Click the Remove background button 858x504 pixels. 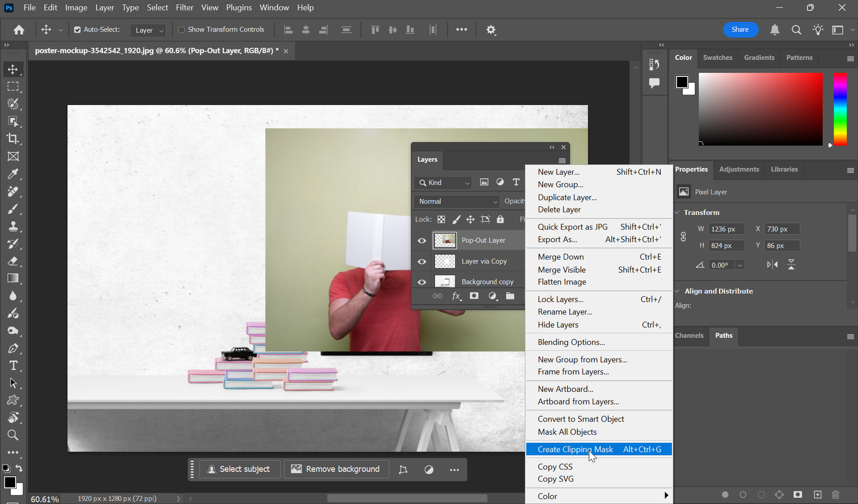pos(336,469)
